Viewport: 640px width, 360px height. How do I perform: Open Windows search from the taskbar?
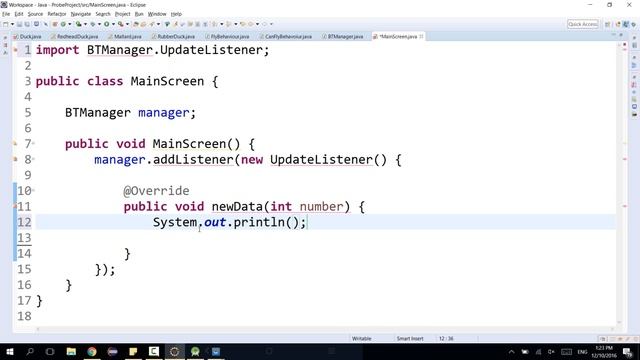30,351
